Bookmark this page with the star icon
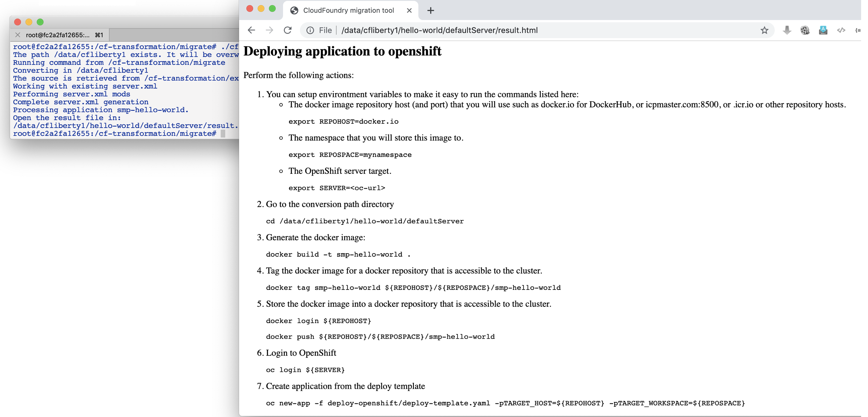 pos(764,30)
